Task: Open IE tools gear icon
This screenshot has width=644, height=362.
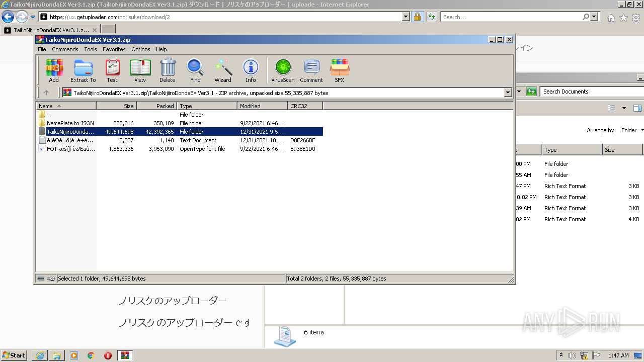Action: point(636,18)
